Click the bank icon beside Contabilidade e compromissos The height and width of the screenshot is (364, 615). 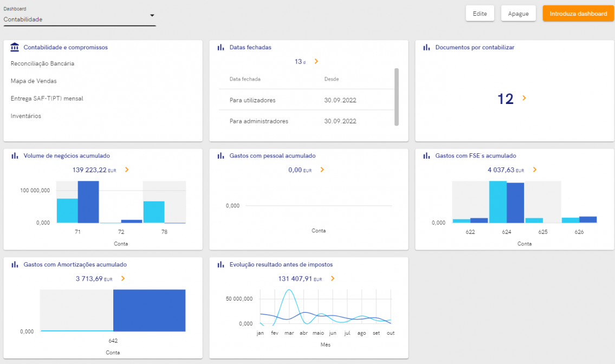pyautogui.click(x=15, y=47)
